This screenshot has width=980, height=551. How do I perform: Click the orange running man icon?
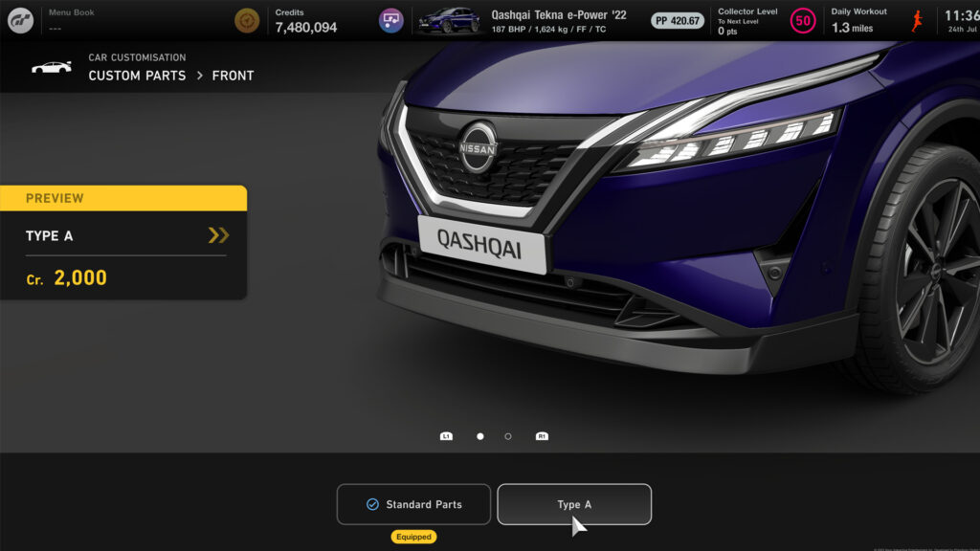pos(917,21)
